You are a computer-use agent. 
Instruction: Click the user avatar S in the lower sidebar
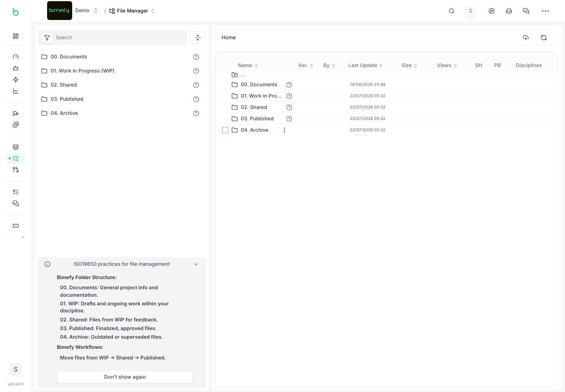pos(16,369)
